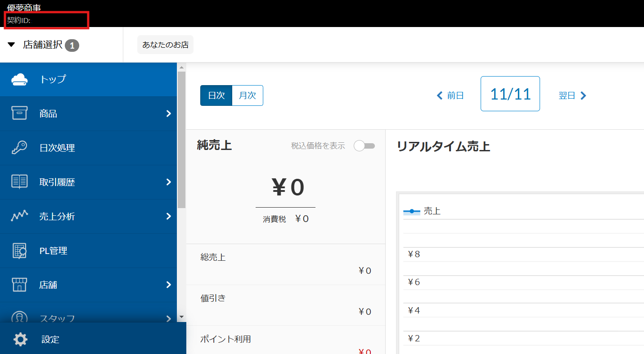Click the report icon beside PL管理
The width and height of the screenshot is (644, 354).
coord(20,250)
